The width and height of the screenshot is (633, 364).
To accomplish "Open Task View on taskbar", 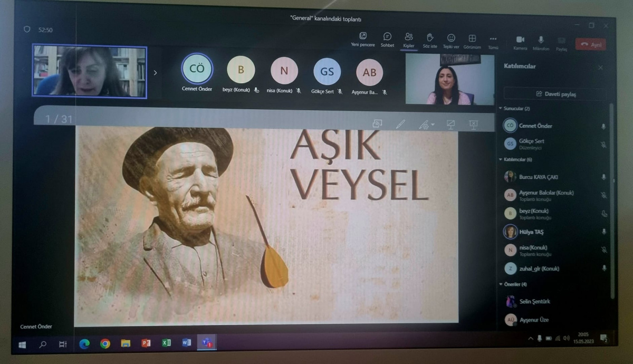I will [x=63, y=344].
